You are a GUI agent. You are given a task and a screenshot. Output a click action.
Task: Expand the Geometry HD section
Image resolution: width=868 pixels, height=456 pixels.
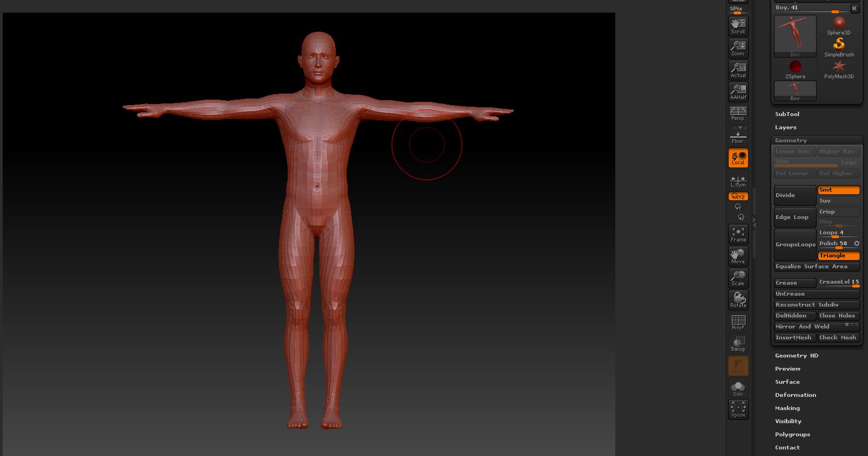click(x=796, y=356)
